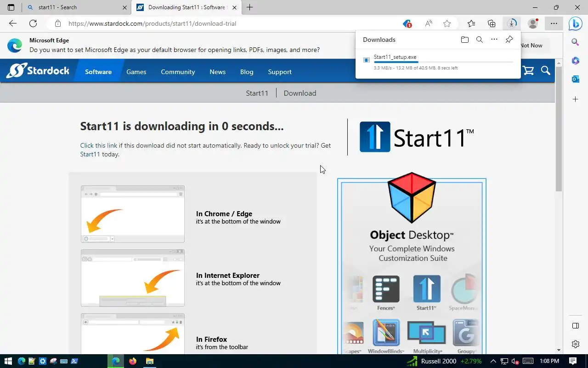Open tab actions menu icon
Viewport: 588px width, 368px height.
click(x=11, y=7)
